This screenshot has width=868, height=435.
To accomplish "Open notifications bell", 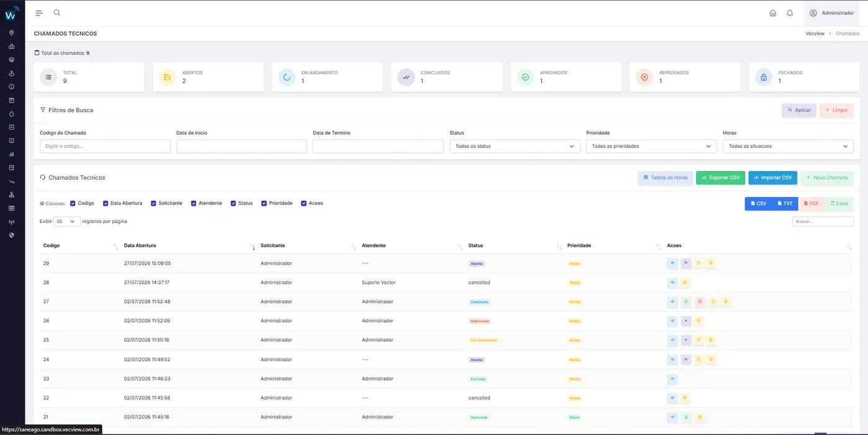I will [790, 13].
